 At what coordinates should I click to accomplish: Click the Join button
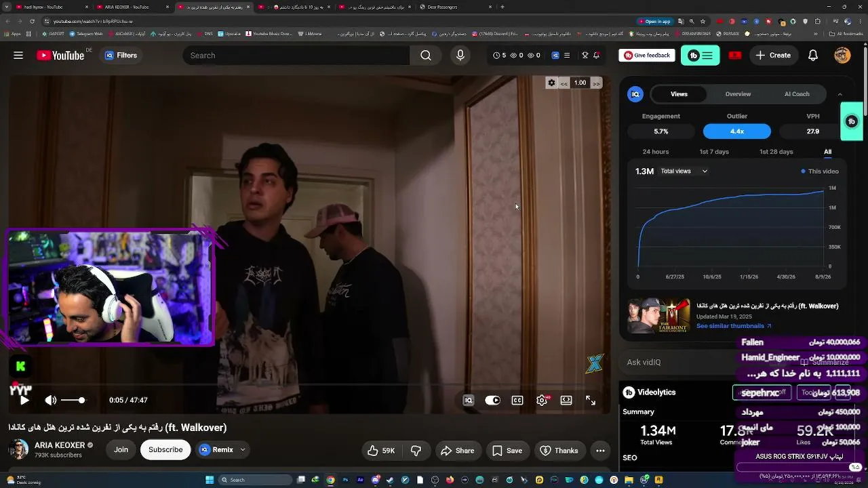pos(121,450)
